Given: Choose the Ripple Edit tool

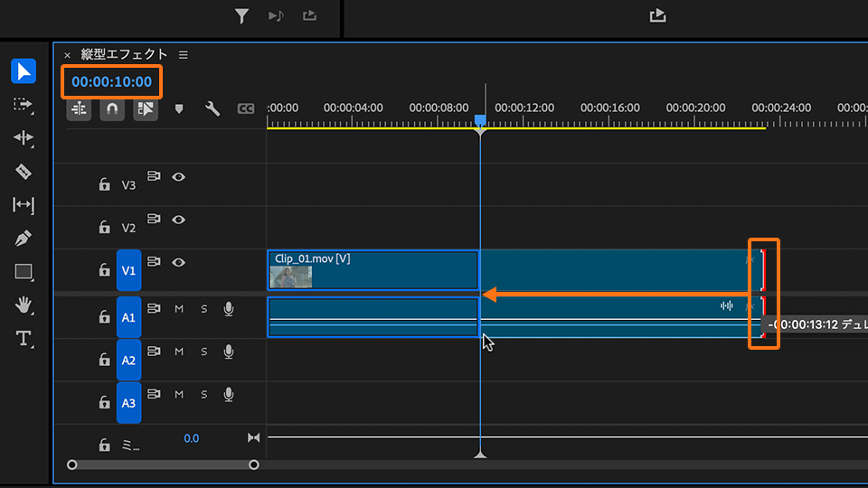Looking at the screenshot, I should tap(24, 137).
